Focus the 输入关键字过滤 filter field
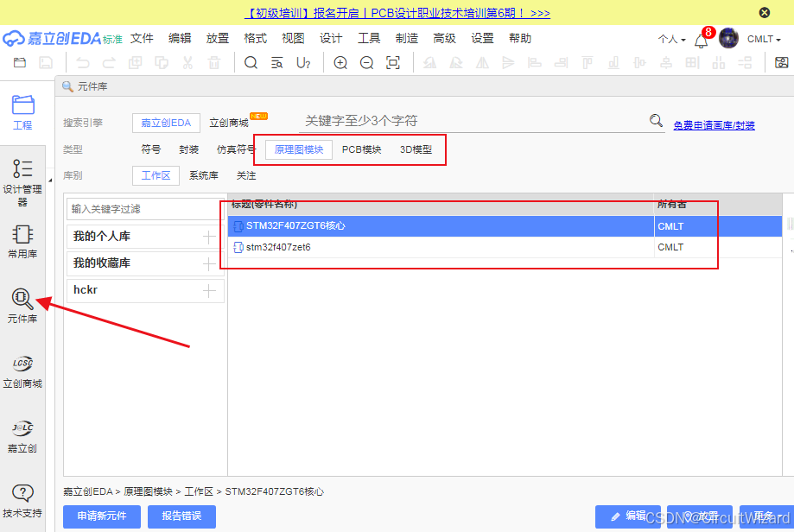 click(145, 209)
